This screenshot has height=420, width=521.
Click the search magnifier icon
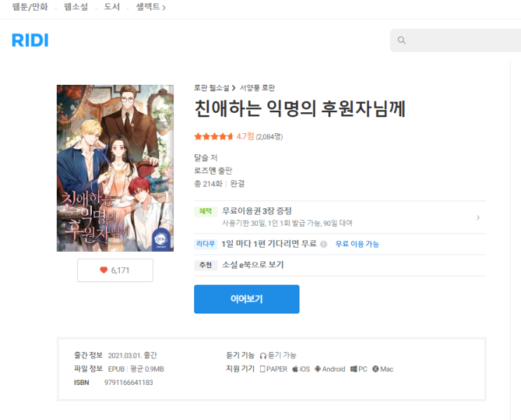coord(401,40)
